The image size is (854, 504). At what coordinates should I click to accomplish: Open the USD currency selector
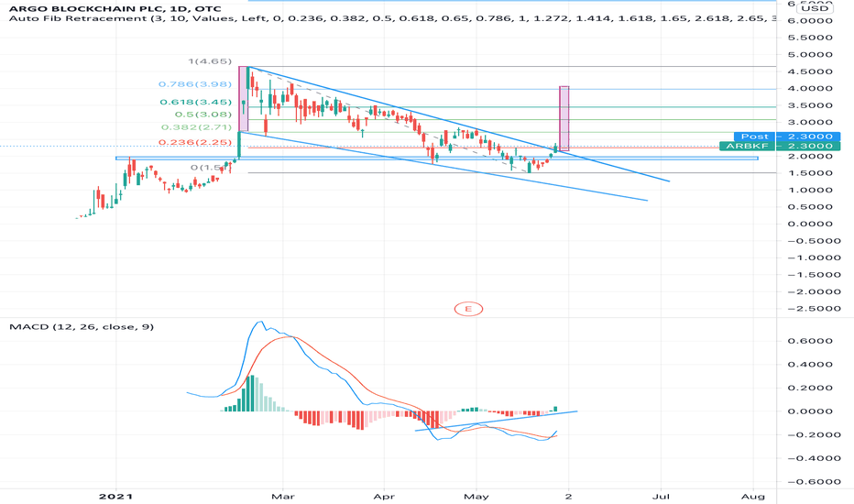(816, 7)
